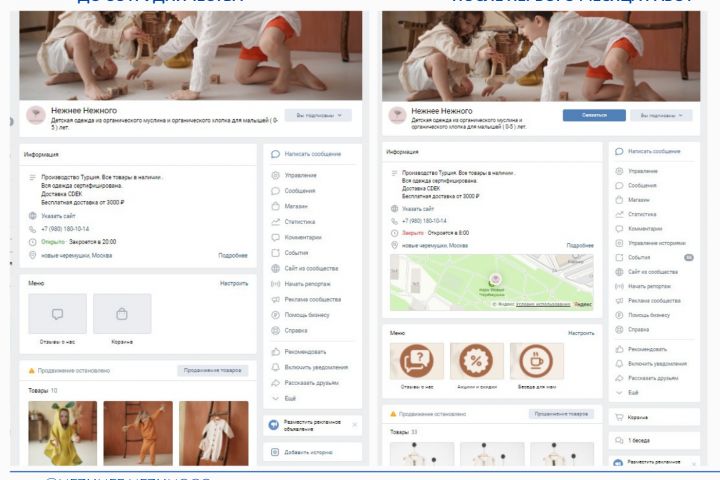
Task: Click 'Подробнее' link on left page info block
Action: click(x=233, y=255)
